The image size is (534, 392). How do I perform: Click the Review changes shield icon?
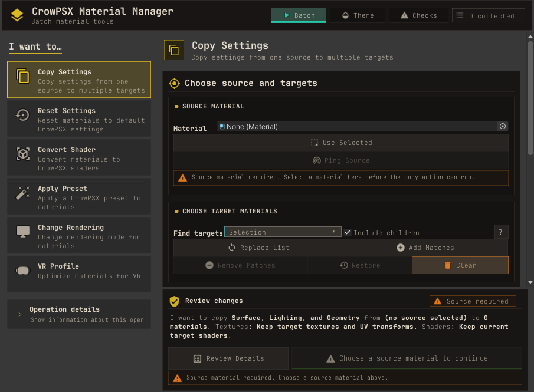(x=175, y=301)
